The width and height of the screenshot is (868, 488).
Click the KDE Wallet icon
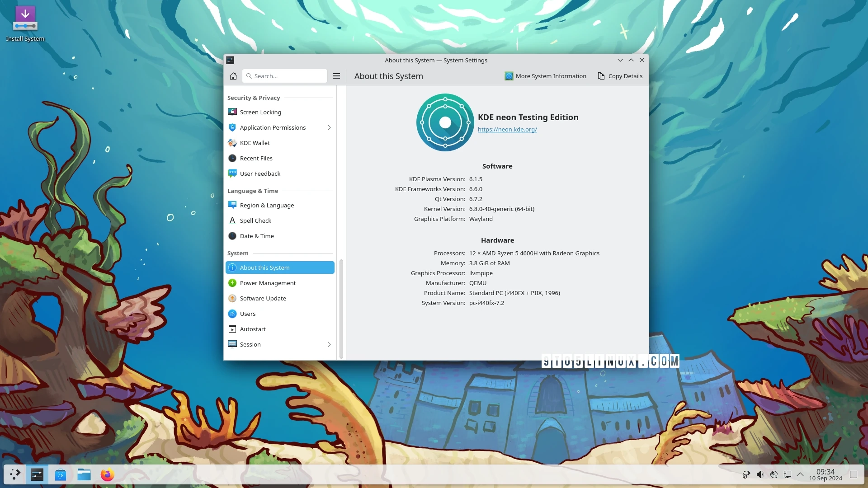(232, 143)
